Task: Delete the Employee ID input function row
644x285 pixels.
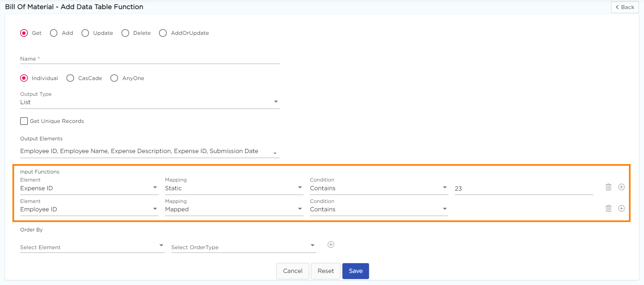Action: (608, 209)
